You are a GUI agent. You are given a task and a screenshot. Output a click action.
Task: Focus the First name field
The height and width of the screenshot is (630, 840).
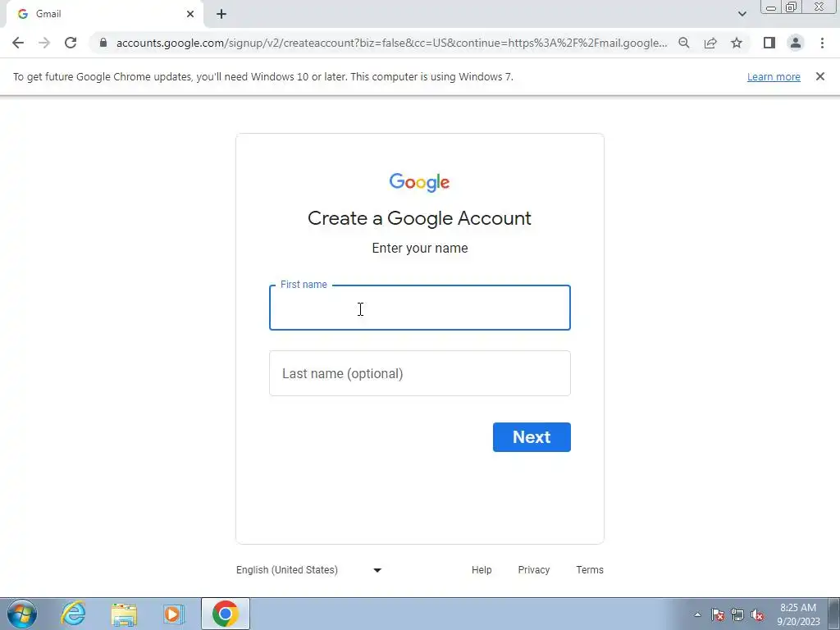pos(419,308)
